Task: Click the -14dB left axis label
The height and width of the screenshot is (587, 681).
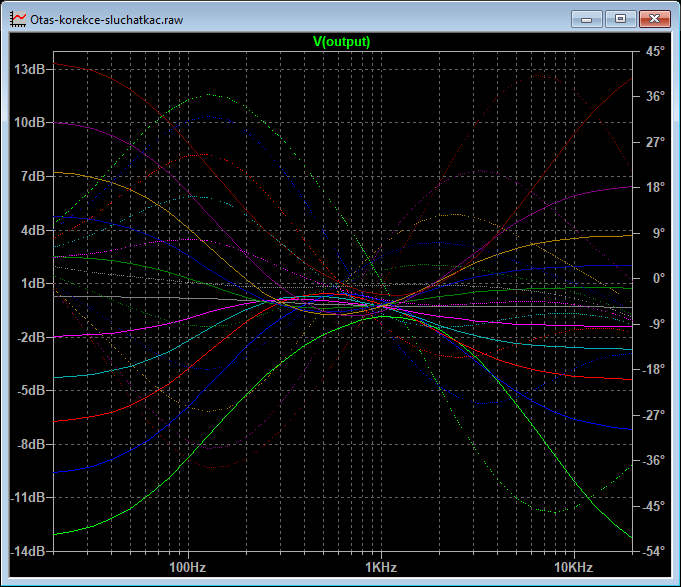Action: (28, 551)
